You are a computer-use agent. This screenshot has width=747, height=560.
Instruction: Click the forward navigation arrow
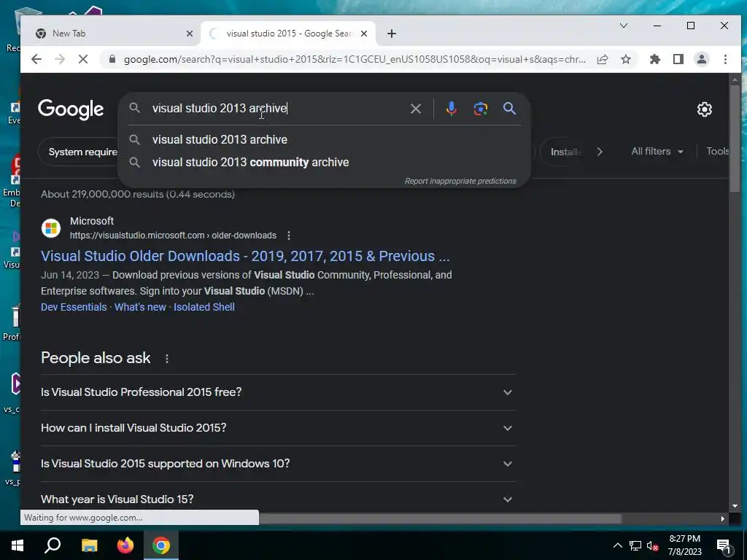[60, 59]
